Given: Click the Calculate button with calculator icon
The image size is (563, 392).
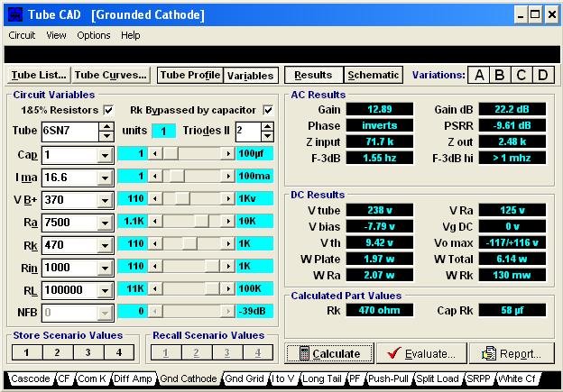Looking at the screenshot, I should tap(329, 353).
